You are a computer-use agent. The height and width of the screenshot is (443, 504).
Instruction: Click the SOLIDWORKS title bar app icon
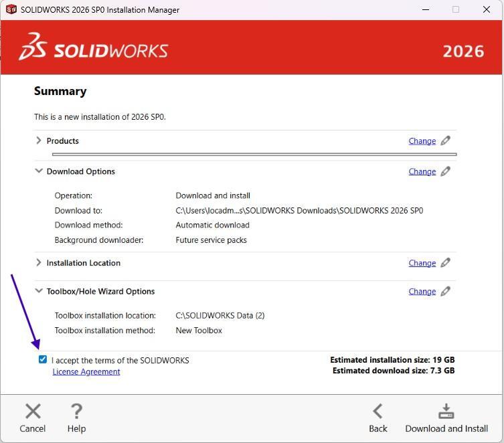(11, 9)
